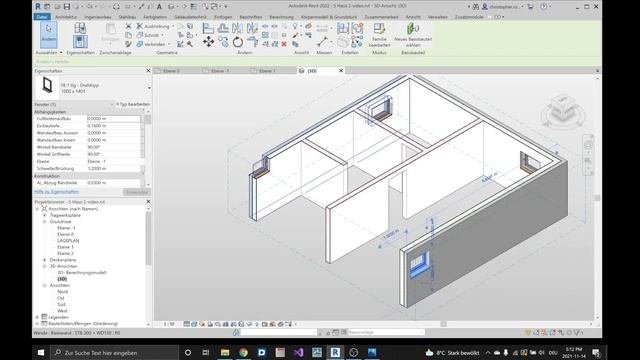
Task: Click the Windows search box
Action: coord(114,352)
